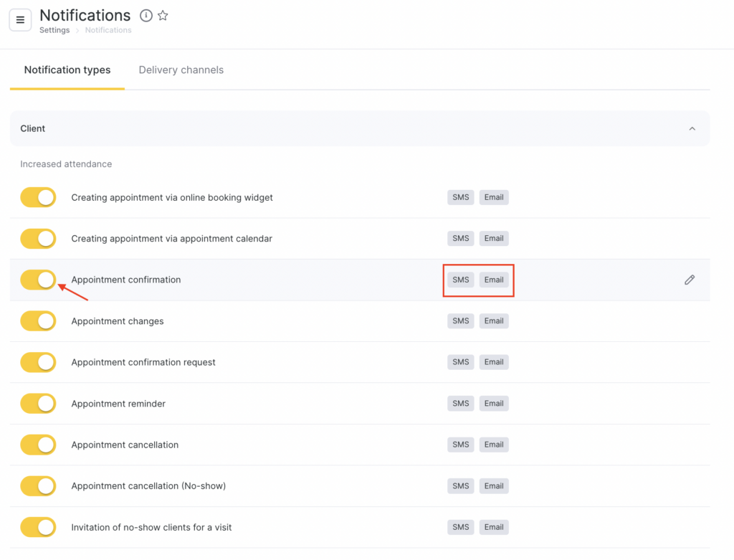Open the Appointment cancellation row
The width and height of the screenshot is (734, 560).
125,445
